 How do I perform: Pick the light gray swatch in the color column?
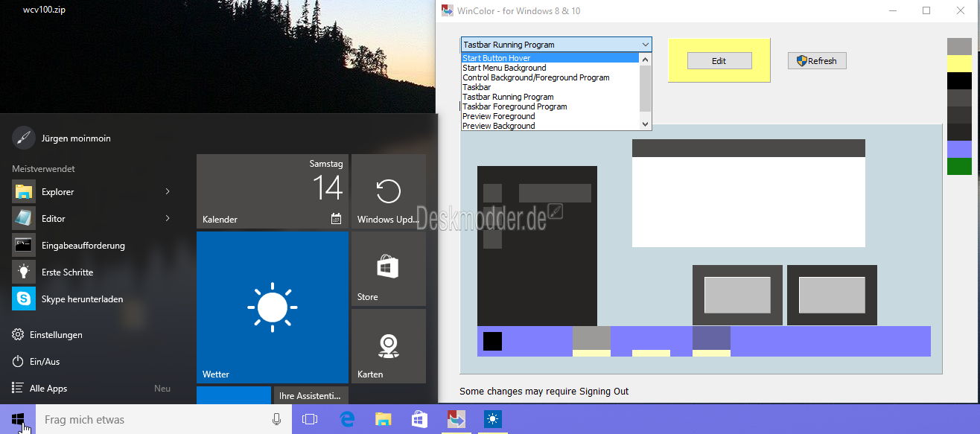pyautogui.click(x=959, y=47)
